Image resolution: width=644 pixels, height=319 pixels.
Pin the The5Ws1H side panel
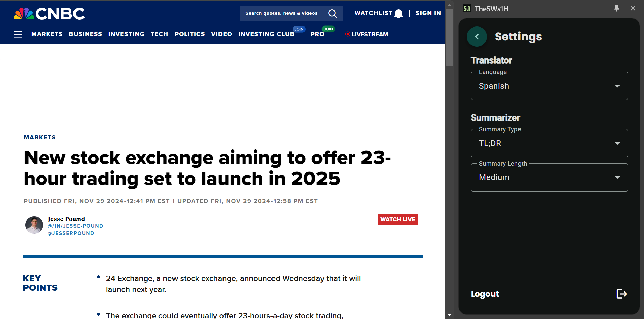pyautogui.click(x=617, y=8)
